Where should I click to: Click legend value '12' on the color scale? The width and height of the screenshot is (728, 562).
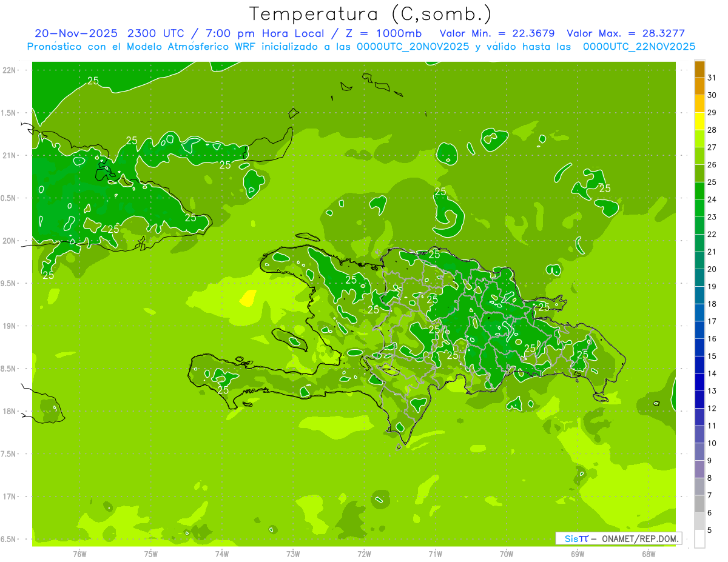(712, 408)
